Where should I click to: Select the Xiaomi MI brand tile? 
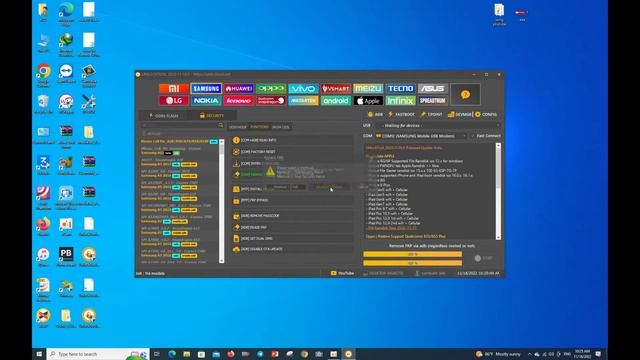[174, 89]
